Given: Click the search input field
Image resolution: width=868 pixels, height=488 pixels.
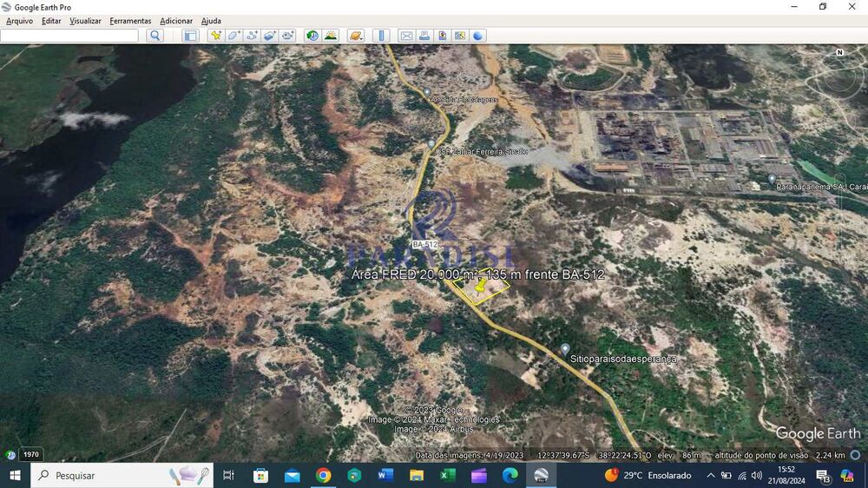Looking at the screenshot, I should pyautogui.click(x=69, y=36).
